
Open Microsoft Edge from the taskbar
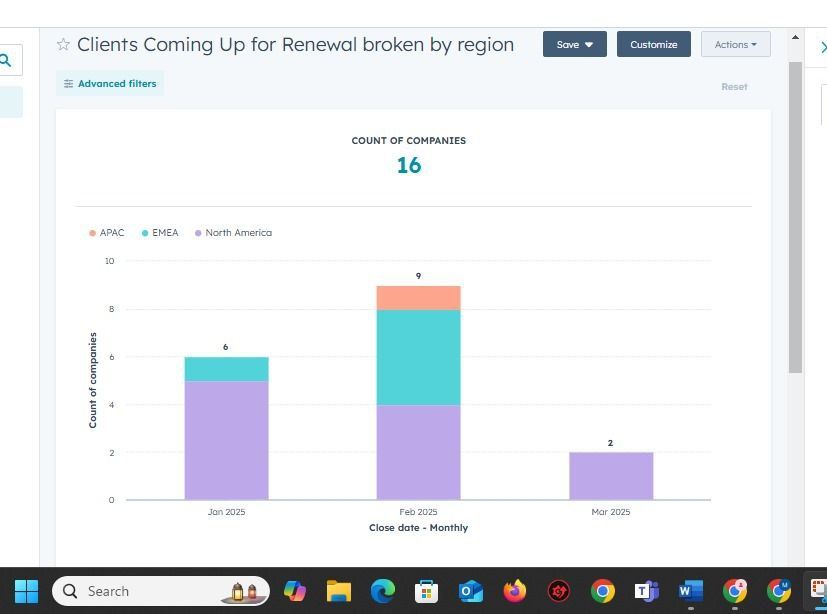point(383,591)
